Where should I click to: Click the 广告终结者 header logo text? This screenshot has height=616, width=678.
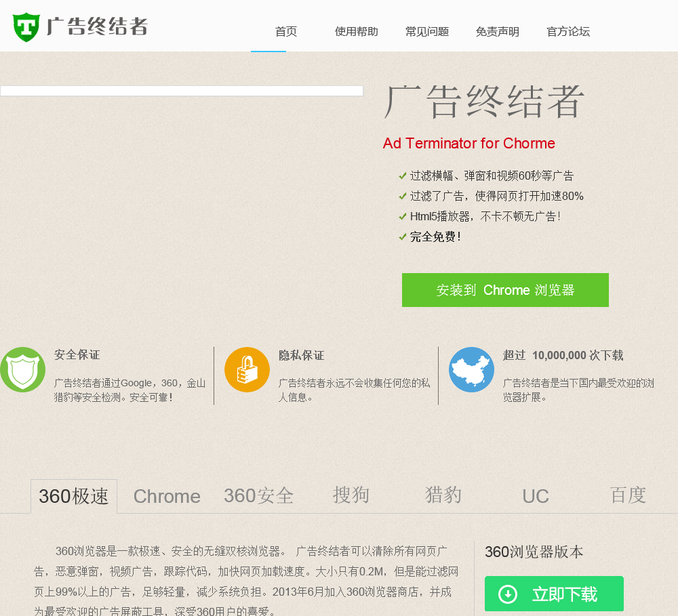(x=97, y=26)
